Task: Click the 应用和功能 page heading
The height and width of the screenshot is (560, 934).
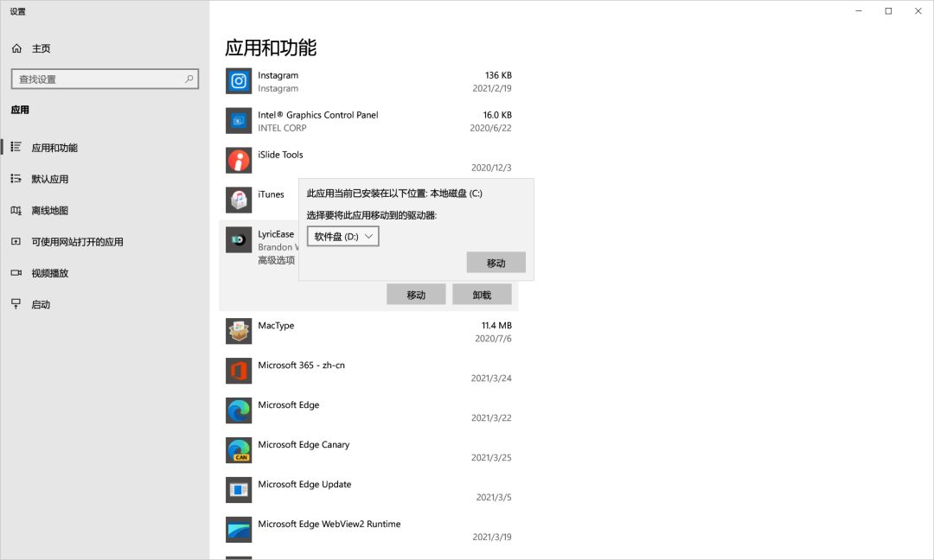Action: coord(271,48)
